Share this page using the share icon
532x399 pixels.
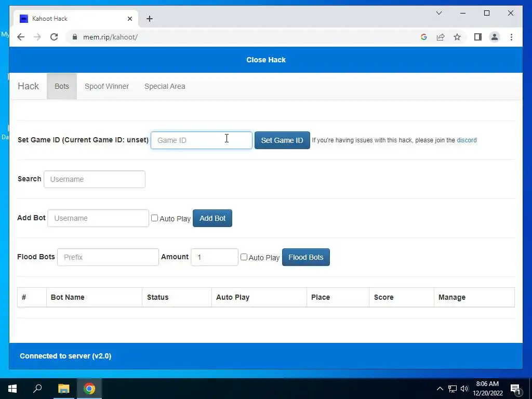click(441, 37)
